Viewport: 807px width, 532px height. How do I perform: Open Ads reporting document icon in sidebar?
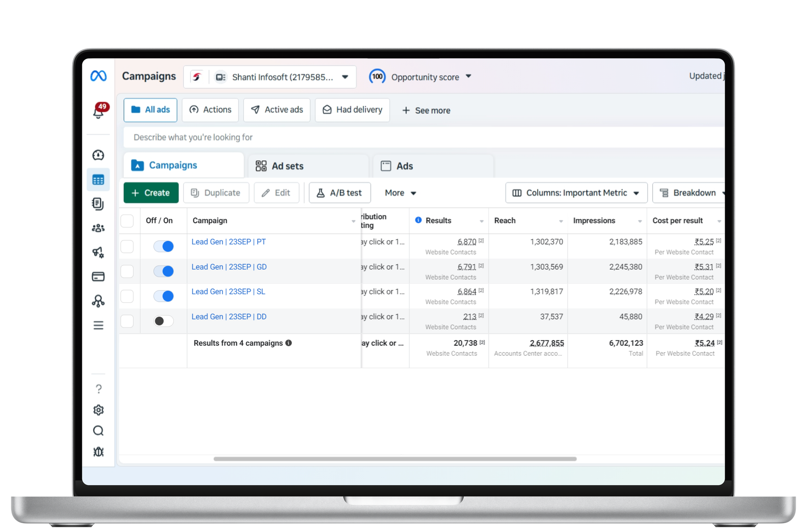98,204
